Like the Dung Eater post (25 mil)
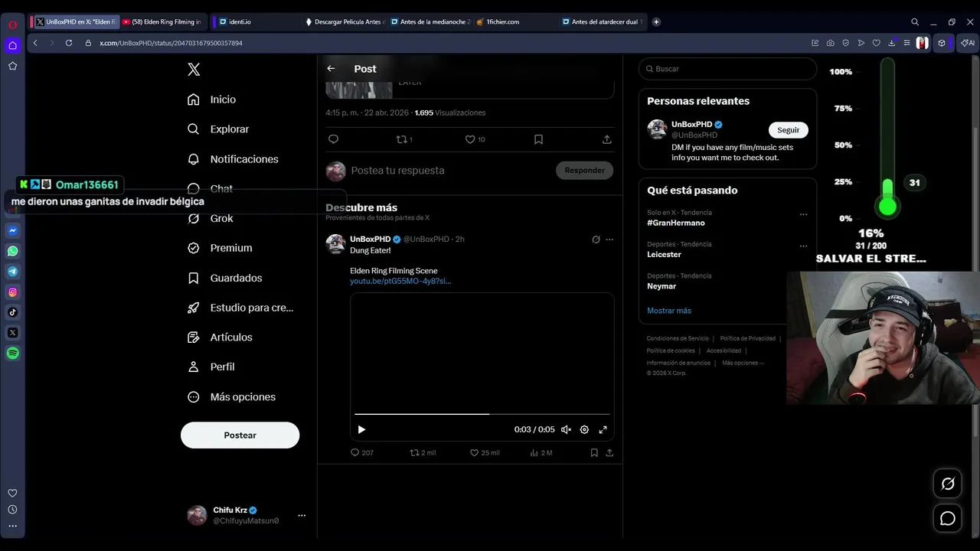The image size is (980, 551). pyautogui.click(x=485, y=453)
